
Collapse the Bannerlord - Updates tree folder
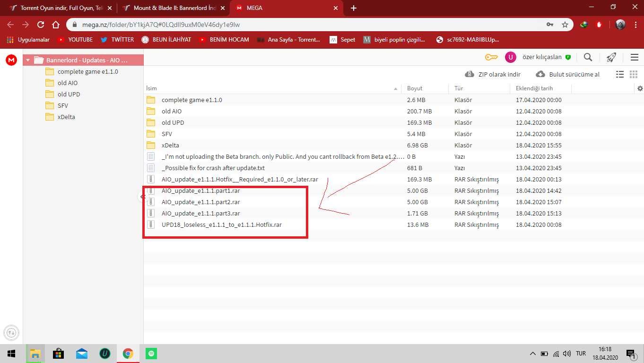pyautogui.click(x=28, y=60)
